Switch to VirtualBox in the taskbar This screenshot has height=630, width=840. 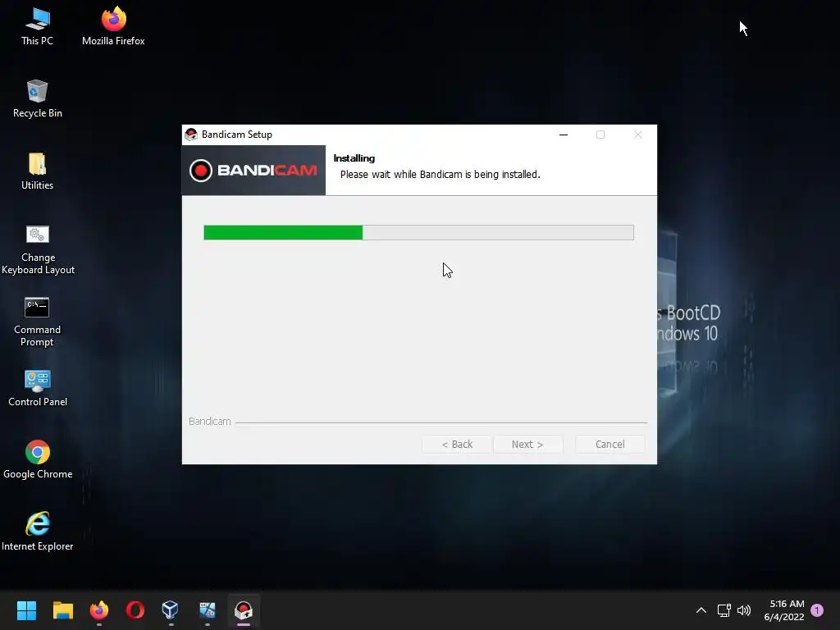[171, 610]
